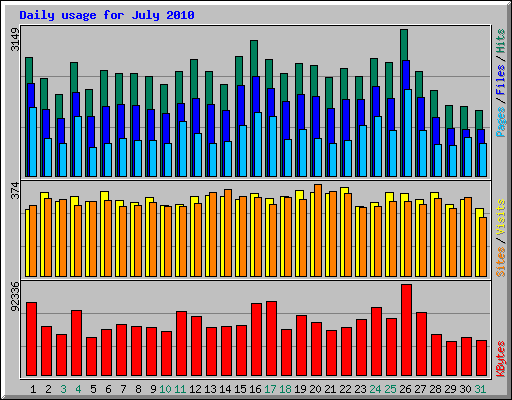Click the vertical 'KBytes' legend
The height and width of the screenshot is (400, 512).
(501, 359)
